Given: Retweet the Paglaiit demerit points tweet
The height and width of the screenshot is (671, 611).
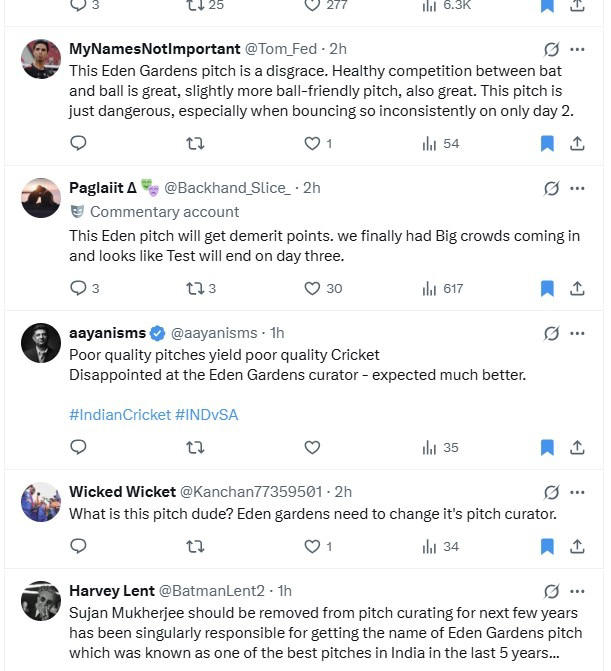Looking at the screenshot, I should point(195,288).
